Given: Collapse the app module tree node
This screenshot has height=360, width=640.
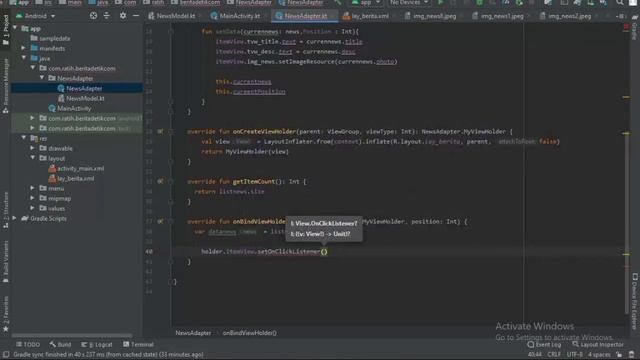Looking at the screenshot, I should (15, 28).
